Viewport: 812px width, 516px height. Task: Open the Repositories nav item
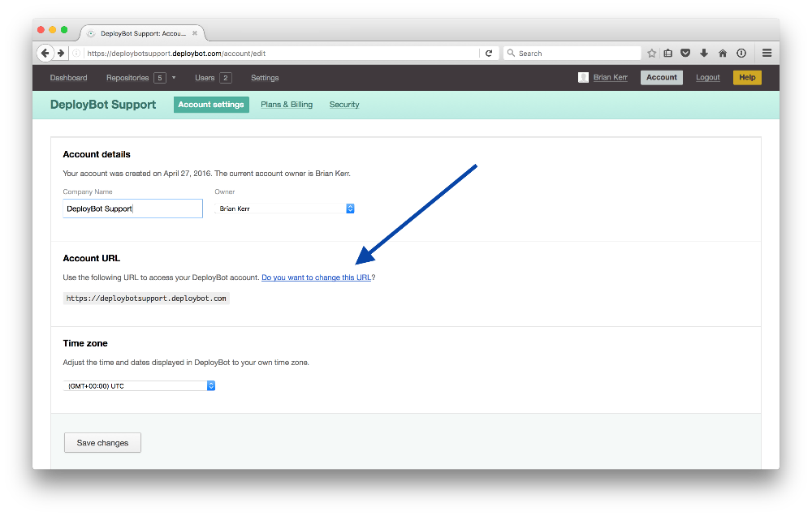pyautogui.click(x=127, y=78)
